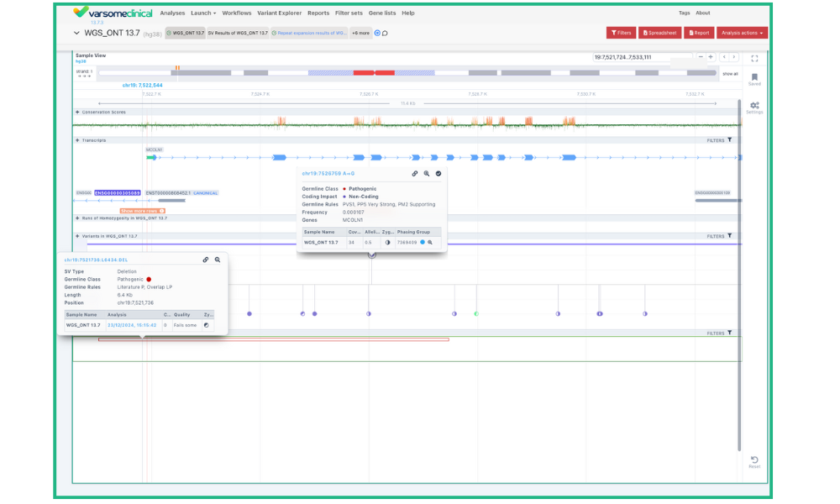840x504 pixels.
Task: Expand Runs of Homozygosity track
Action: [x=77, y=218]
